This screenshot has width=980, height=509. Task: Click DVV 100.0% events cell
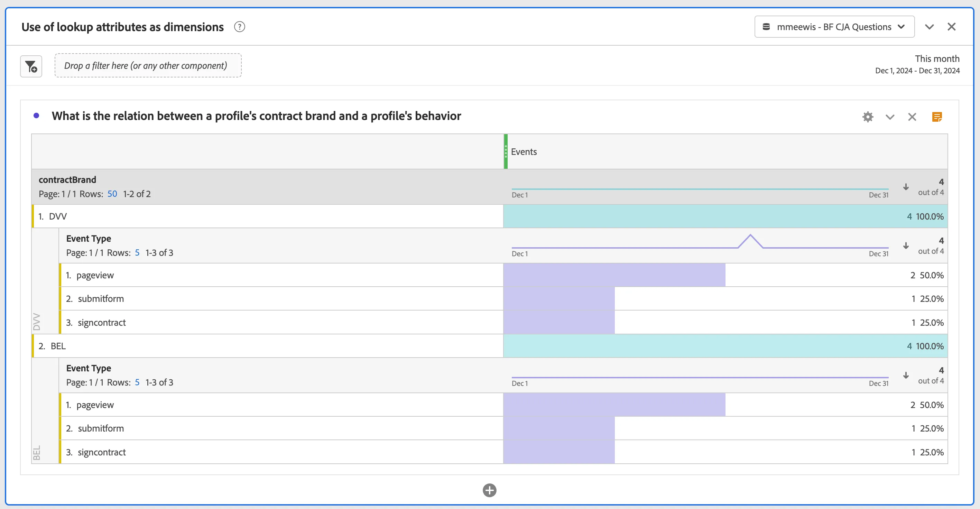click(x=725, y=216)
